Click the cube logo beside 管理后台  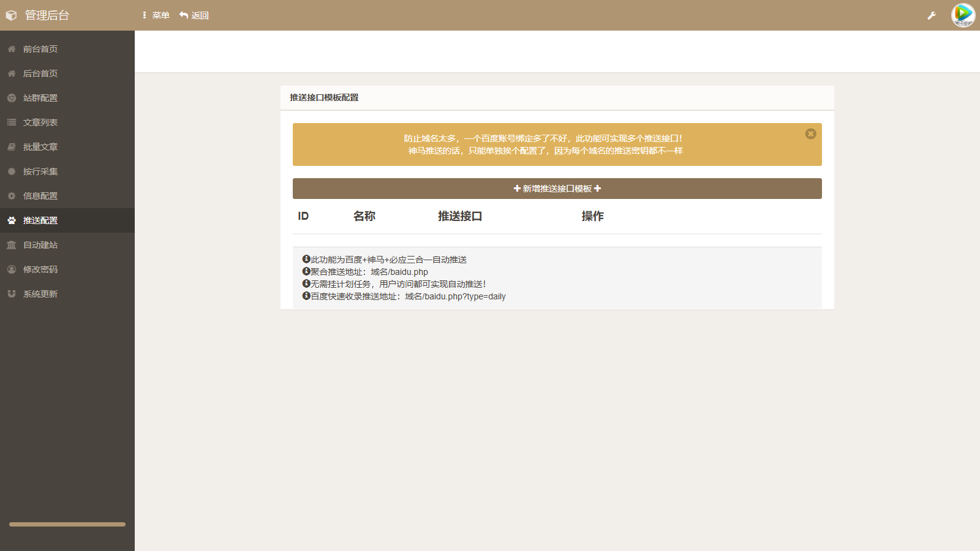pyautogui.click(x=11, y=15)
